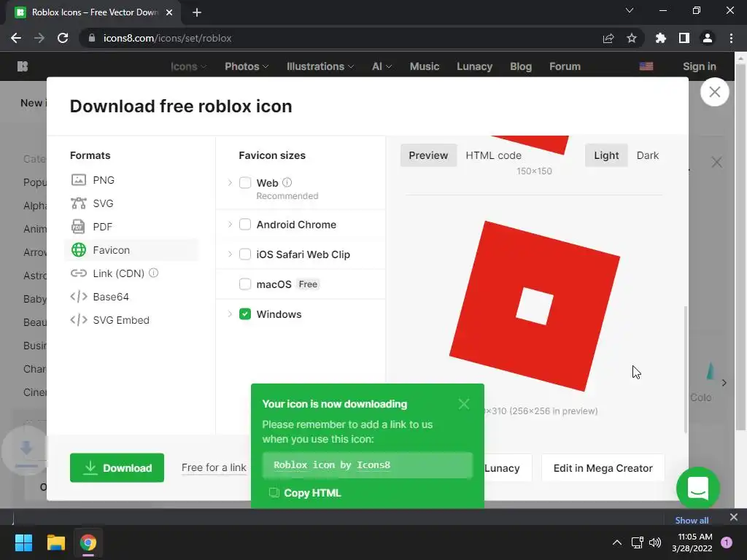Select the Base64 code icon
This screenshot has height=560, width=747.
click(x=79, y=297)
